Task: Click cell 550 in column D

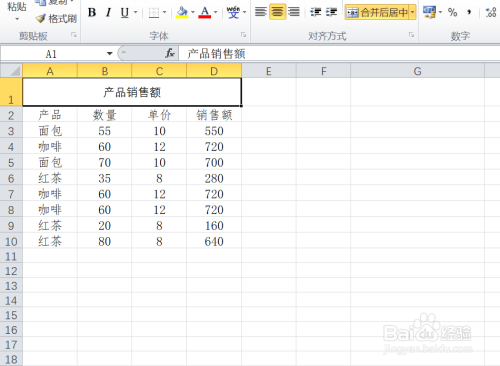Action: pos(214,131)
